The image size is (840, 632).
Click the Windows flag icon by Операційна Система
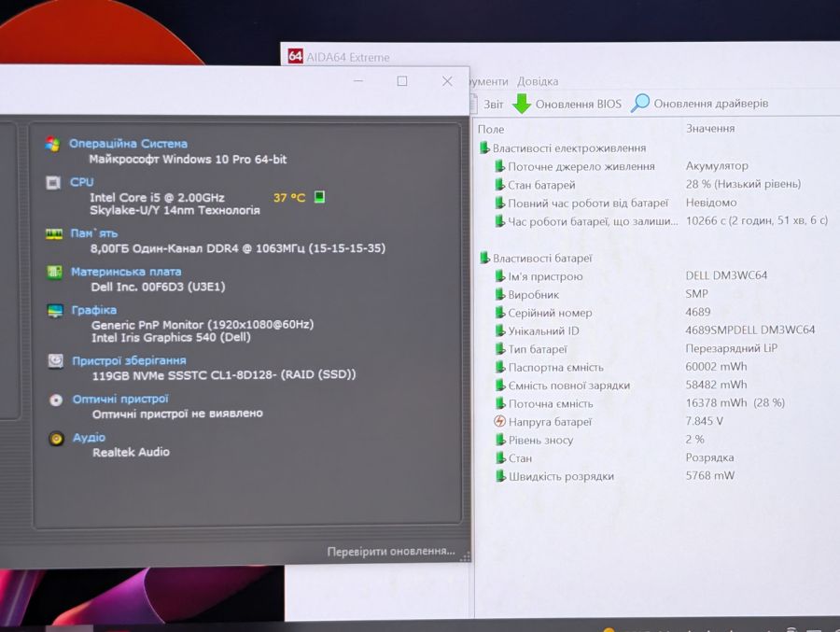[53, 144]
